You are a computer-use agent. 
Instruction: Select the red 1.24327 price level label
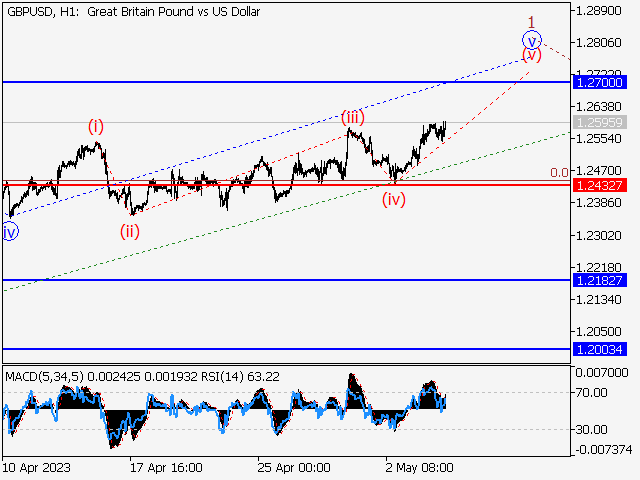[600, 185]
